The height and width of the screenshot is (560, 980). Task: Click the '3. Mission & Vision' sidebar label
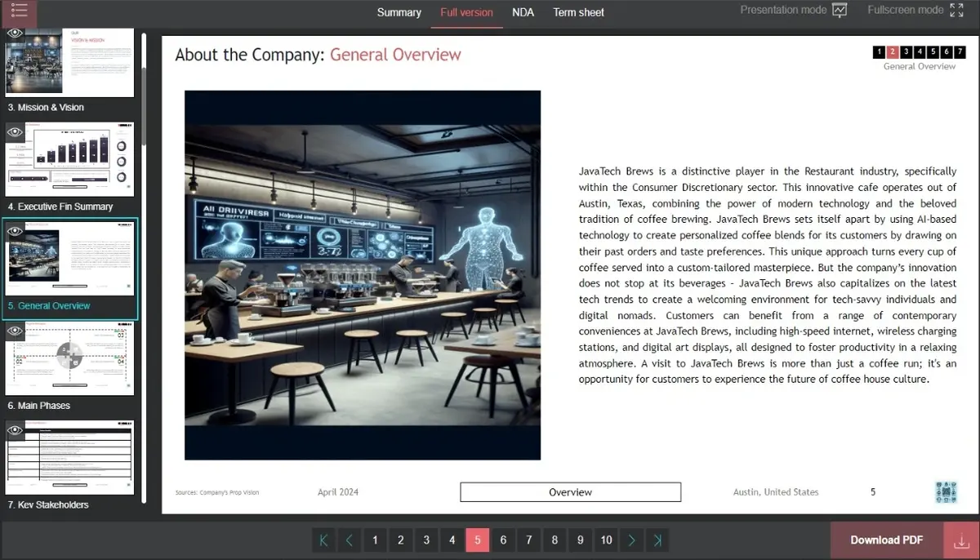(46, 107)
